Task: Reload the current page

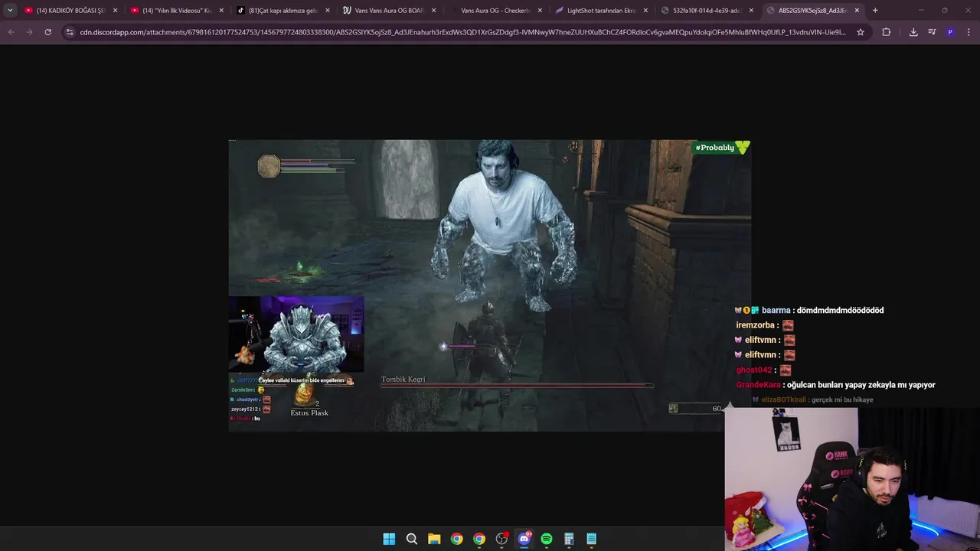Action: (x=47, y=32)
